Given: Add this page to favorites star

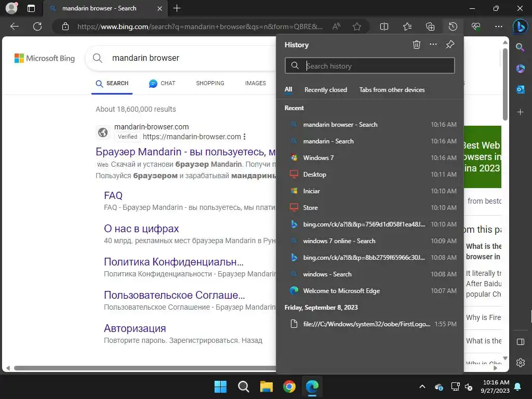Looking at the screenshot, I should click(356, 26).
